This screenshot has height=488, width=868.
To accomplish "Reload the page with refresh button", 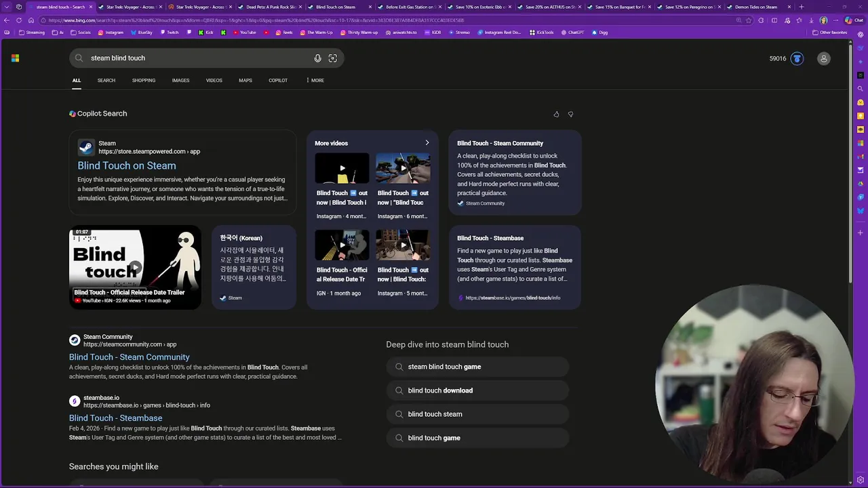I will [x=18, y=20].
